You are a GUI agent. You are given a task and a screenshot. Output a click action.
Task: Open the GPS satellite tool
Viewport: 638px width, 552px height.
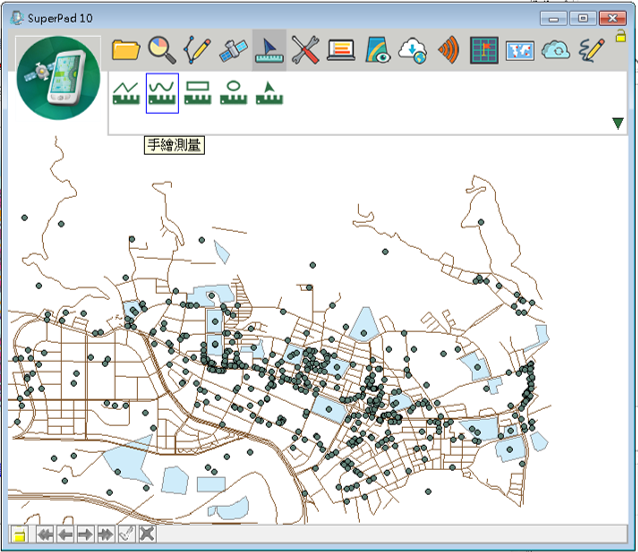point(233,50)
